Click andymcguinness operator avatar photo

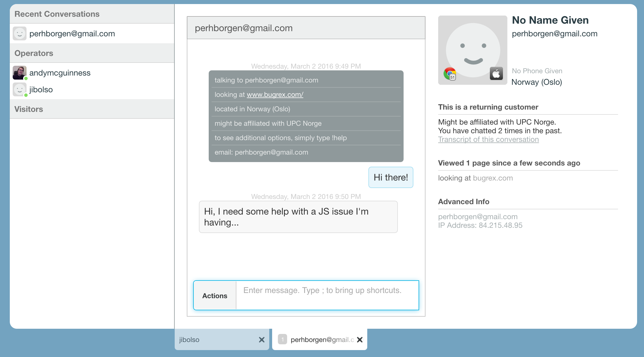[x=20, y=73]
